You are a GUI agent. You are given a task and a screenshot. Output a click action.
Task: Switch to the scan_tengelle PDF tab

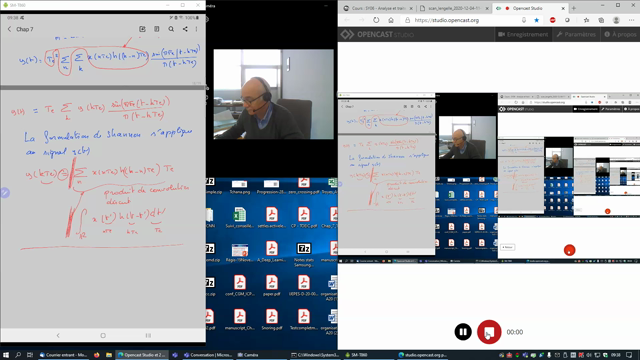click(x=454, y=8)
